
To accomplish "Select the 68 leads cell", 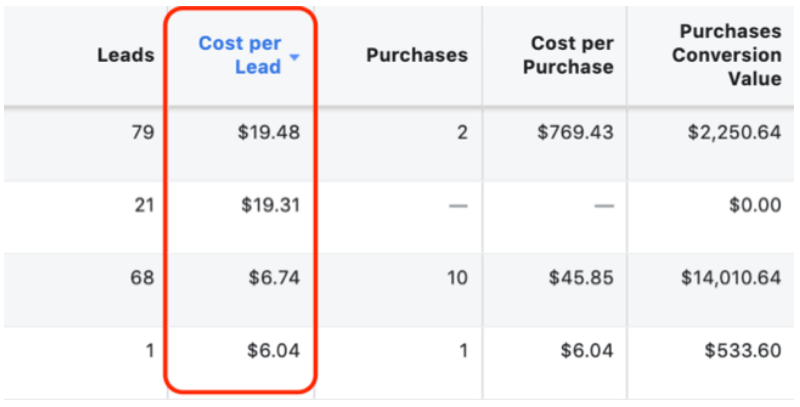I will click(143, 277).
